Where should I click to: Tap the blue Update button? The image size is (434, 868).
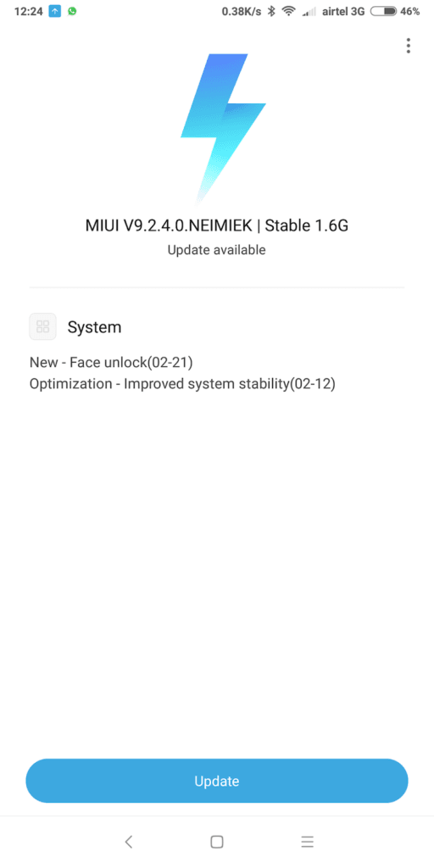pos(217,781)
